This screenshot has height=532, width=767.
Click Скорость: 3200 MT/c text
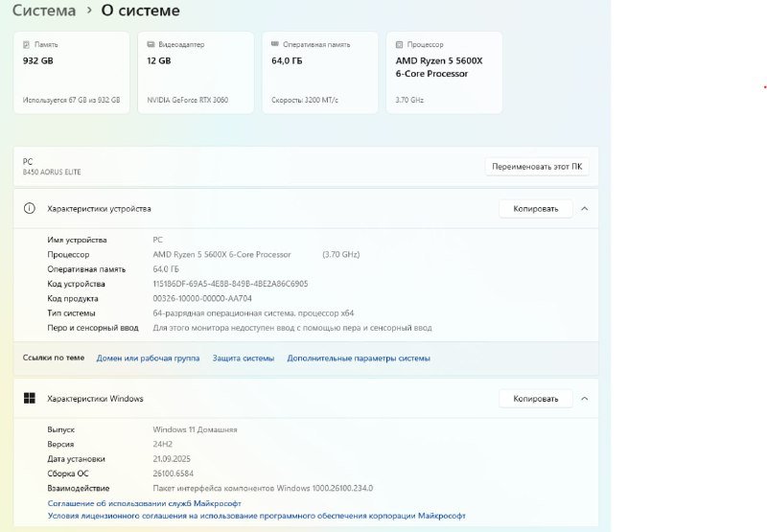click(305, 100)
